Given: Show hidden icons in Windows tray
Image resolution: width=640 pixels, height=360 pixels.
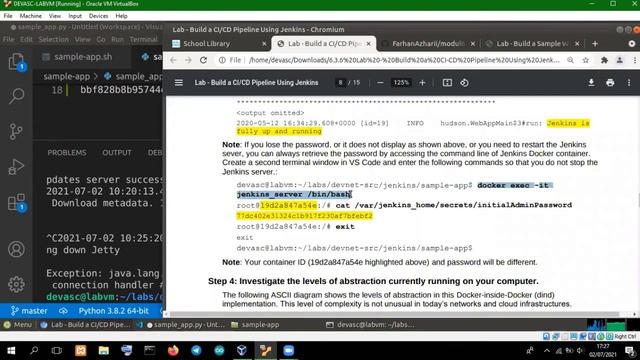Looking at the screenshot, I should [x=547, y=350].
